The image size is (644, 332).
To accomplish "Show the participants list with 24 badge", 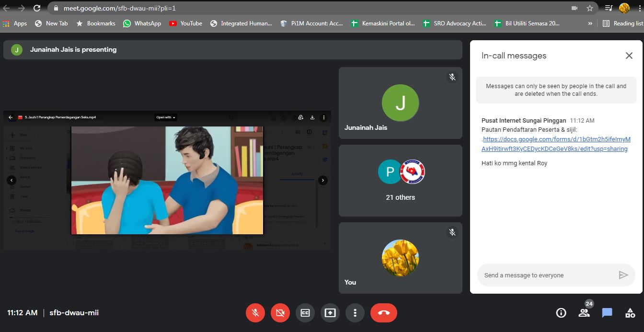I will [x=584, y=313].
